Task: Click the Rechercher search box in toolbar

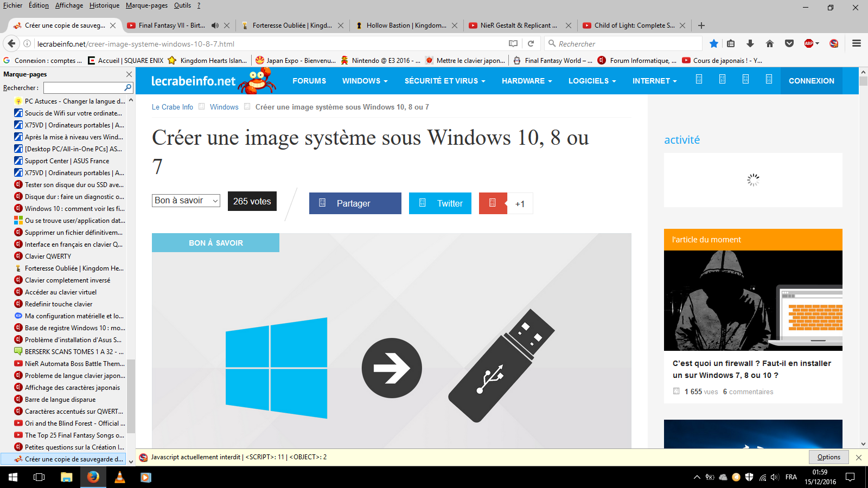Action: click(624, 43)
